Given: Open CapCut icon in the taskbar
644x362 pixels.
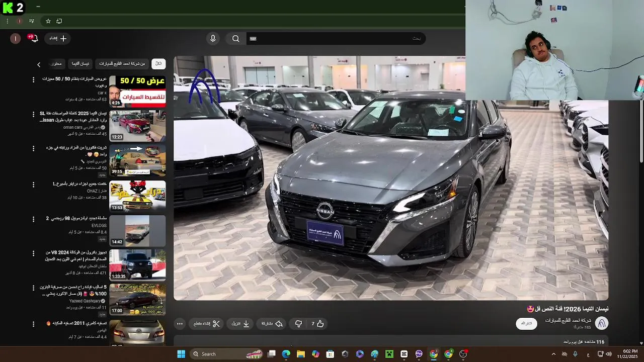Looking at the screenshot, I should 404,354.
